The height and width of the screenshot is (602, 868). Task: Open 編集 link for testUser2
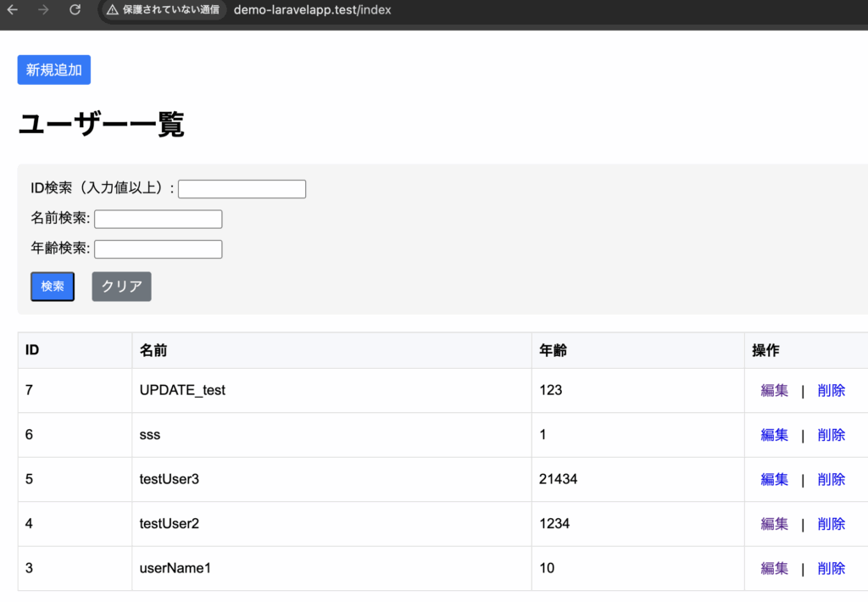click(774, 524)
